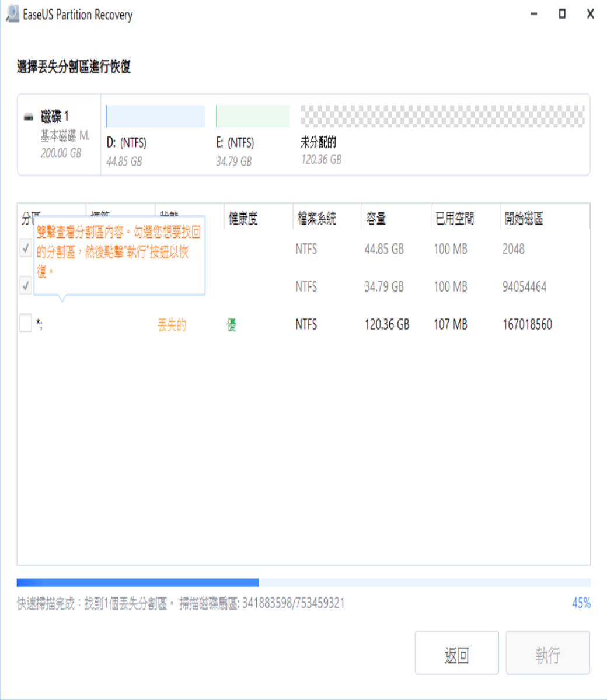The height and width of the screenshot is (700, 607).
Task: Click the start sector value 94054464
Action: (x=524, y=286)
